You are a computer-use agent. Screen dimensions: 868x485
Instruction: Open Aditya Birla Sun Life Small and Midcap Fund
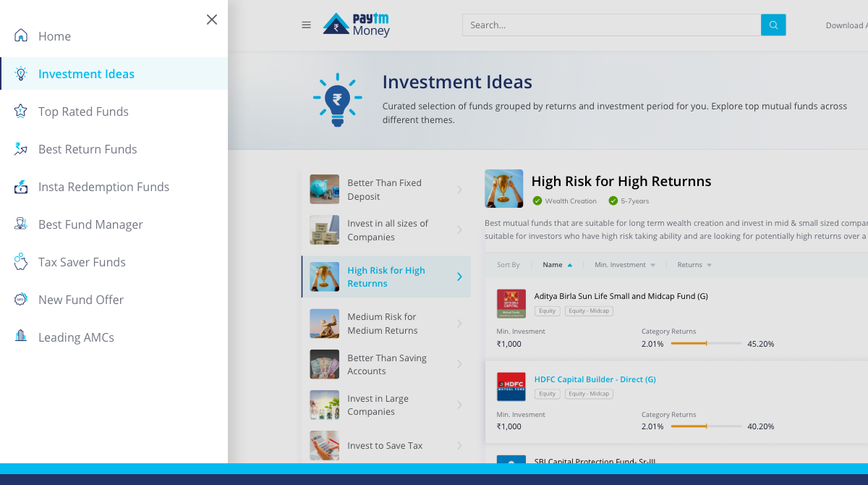click(621, 296)
